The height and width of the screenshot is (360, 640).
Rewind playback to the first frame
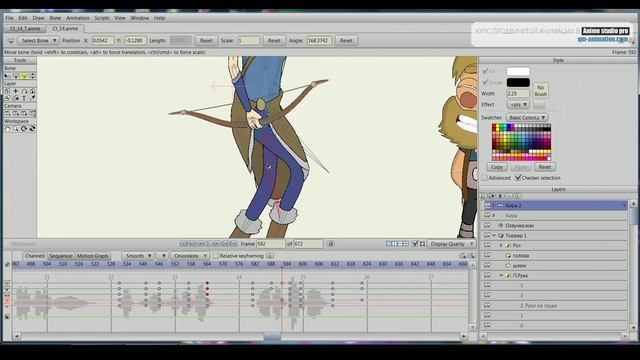click(x=183, y=244)
